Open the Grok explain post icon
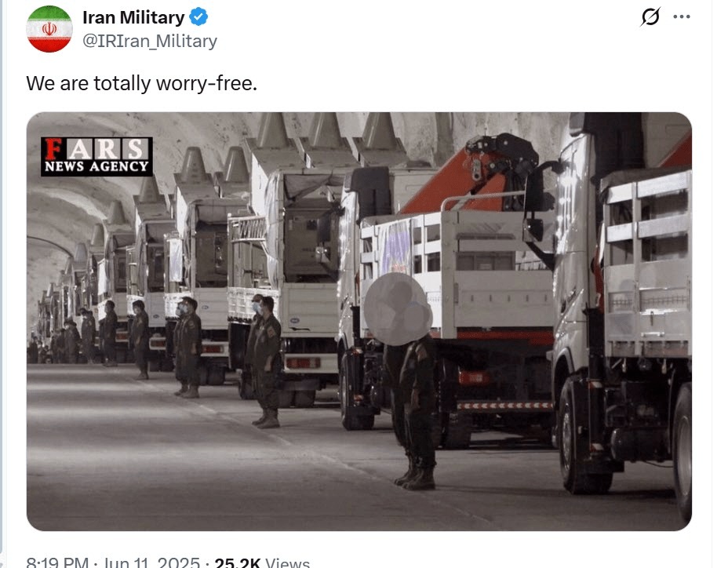 click(x=650, y=17)
